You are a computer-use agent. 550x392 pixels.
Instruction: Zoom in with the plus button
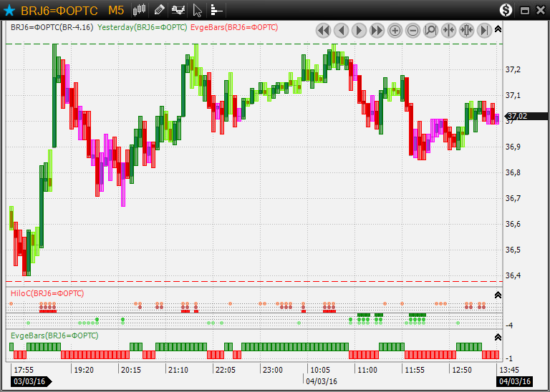(x=395, y=30)
